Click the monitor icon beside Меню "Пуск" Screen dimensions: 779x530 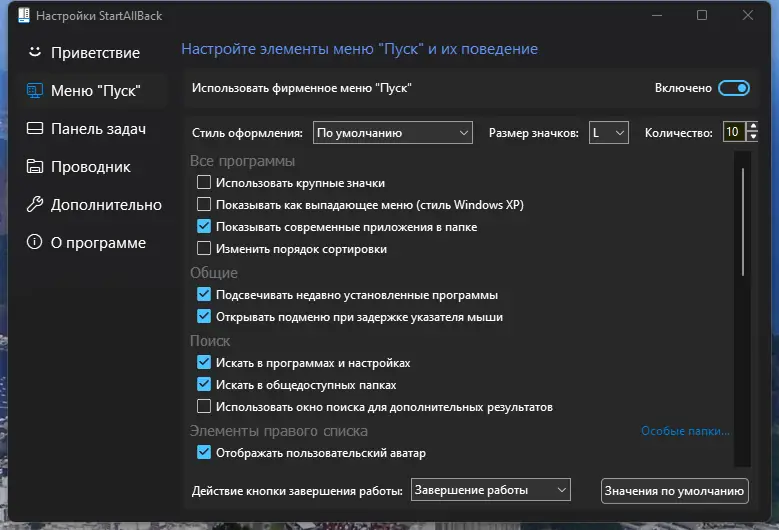click(34, 90)
